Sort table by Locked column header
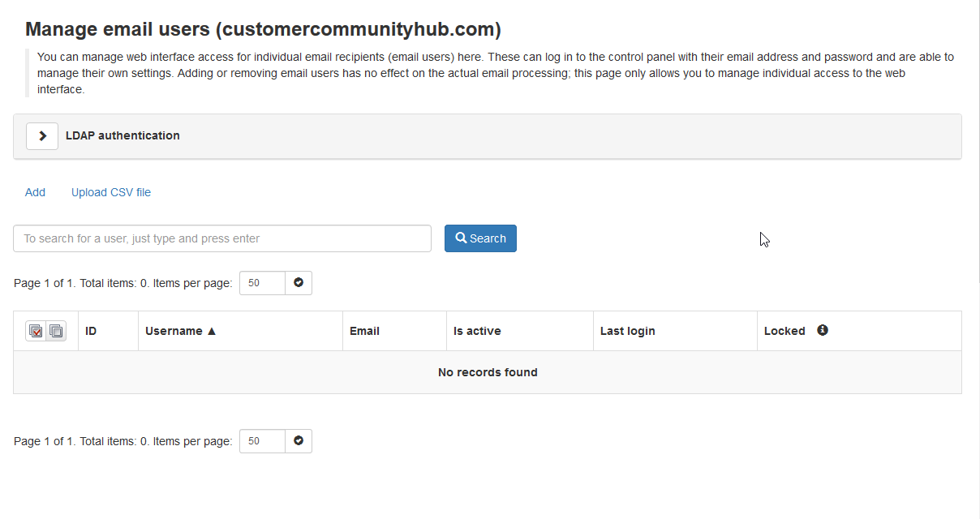Image resolution: width=980 pixels, height=519 pixels. pyautogui.click(x=784, y=331)
